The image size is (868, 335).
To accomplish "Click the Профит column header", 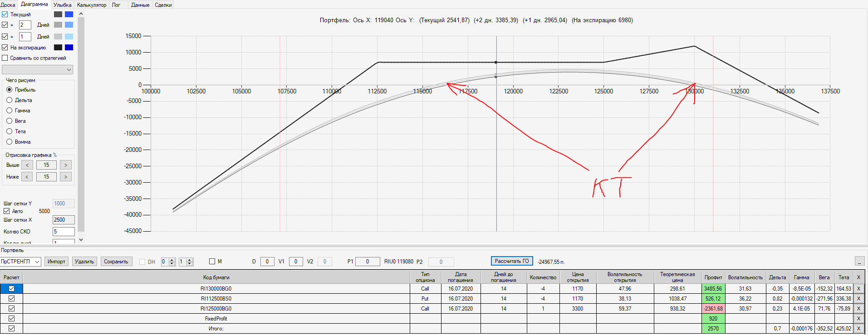I will (713, 277).
